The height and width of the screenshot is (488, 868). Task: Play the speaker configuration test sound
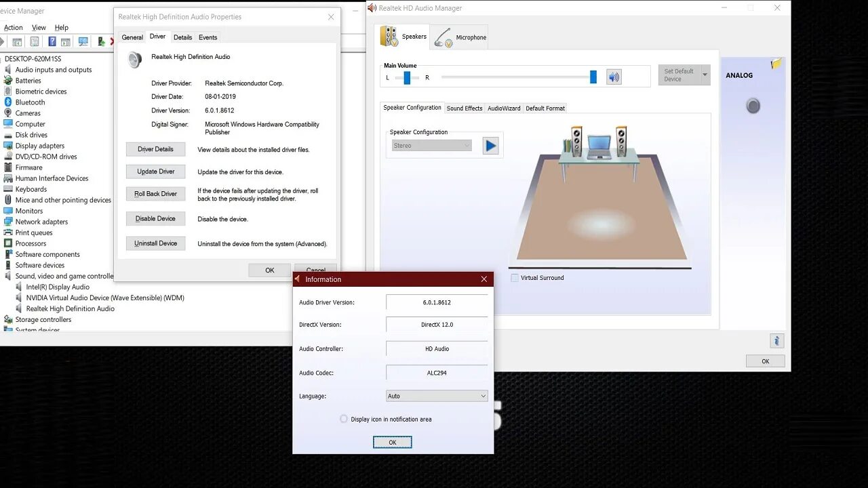pos(490,146)
